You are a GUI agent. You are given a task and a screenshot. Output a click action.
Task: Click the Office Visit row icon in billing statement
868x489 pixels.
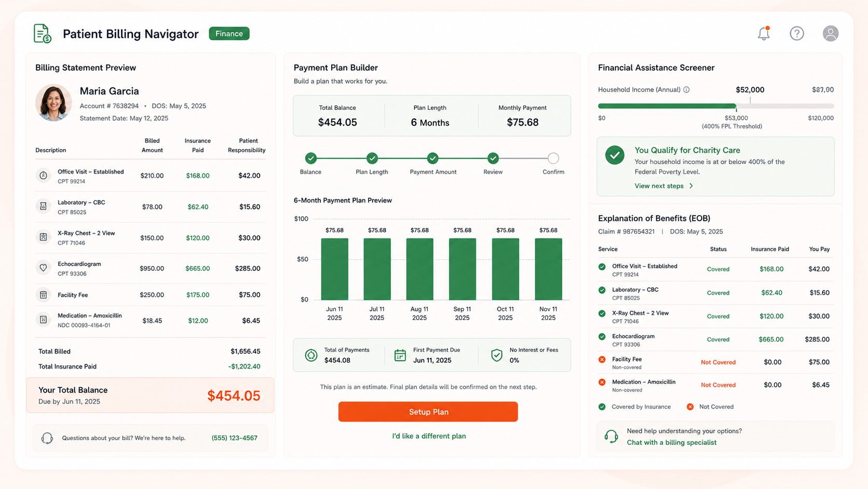(44, 176)
